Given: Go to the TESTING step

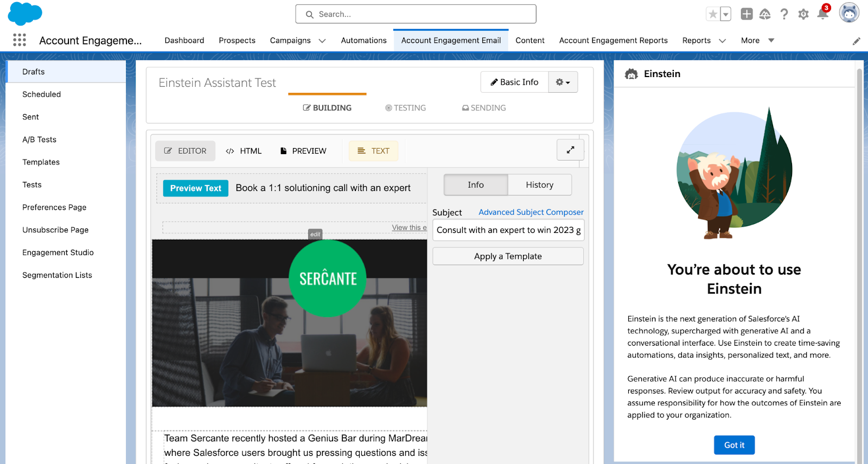Looking at the screenshot, I should (406, 107).
